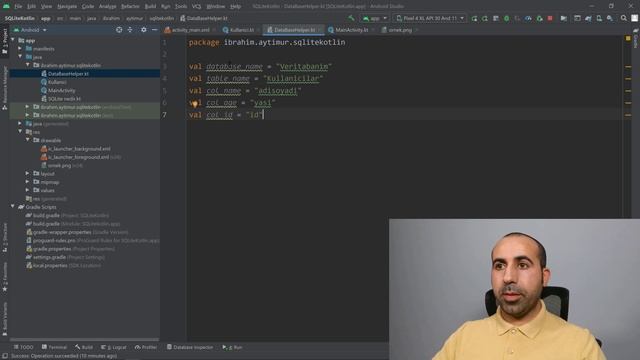Click the green Debug bug icon
This screenshot has width=640, height=360.
click(x=507, y=18)
